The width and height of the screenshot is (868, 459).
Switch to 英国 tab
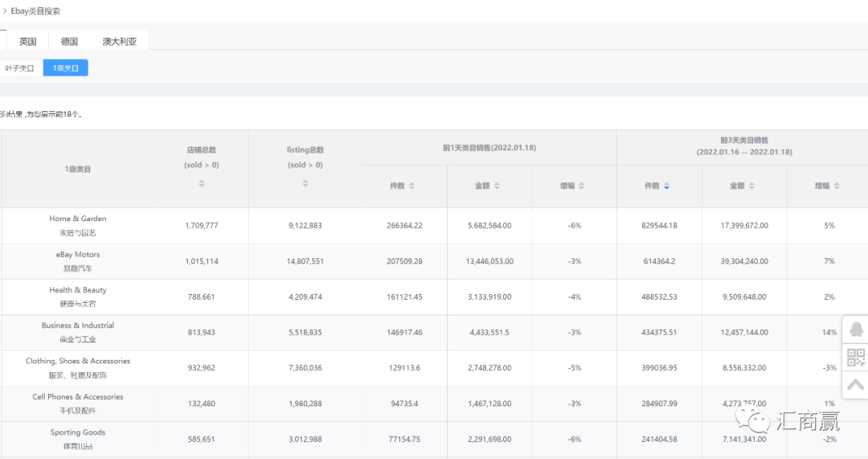(x=27, y=41)
